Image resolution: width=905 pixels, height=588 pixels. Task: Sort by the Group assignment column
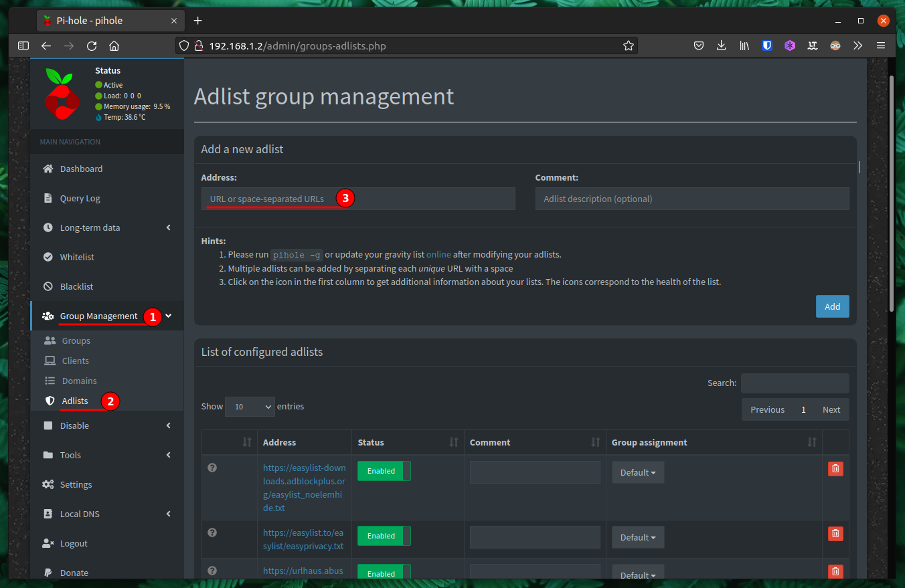714,442
